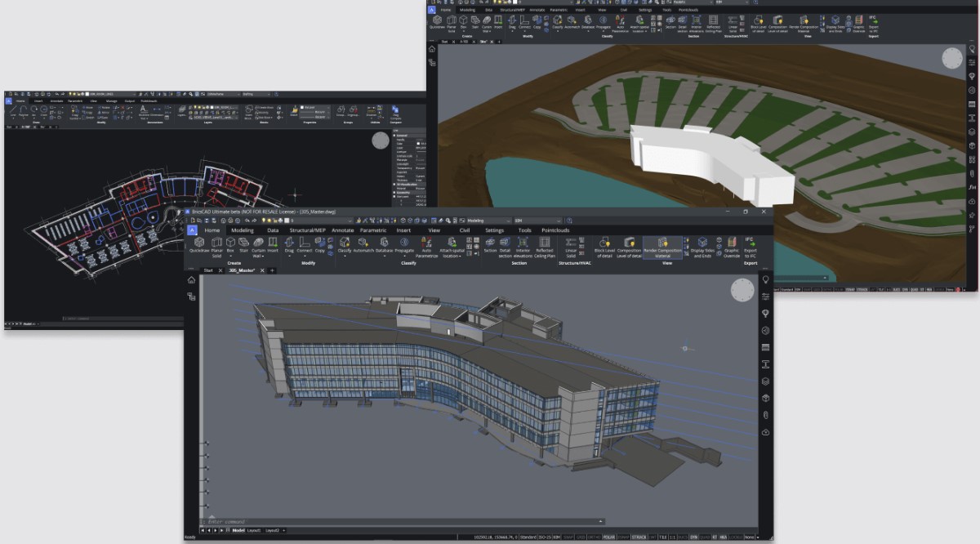Viewport: 980px width, 544px height.
Task: Click the structural profile I-beam icon in the 305_Master sidebar
Action: click(766, 363)
